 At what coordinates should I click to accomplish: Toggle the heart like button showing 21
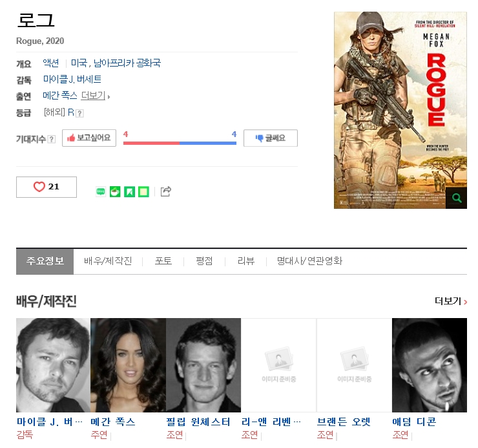47,187
